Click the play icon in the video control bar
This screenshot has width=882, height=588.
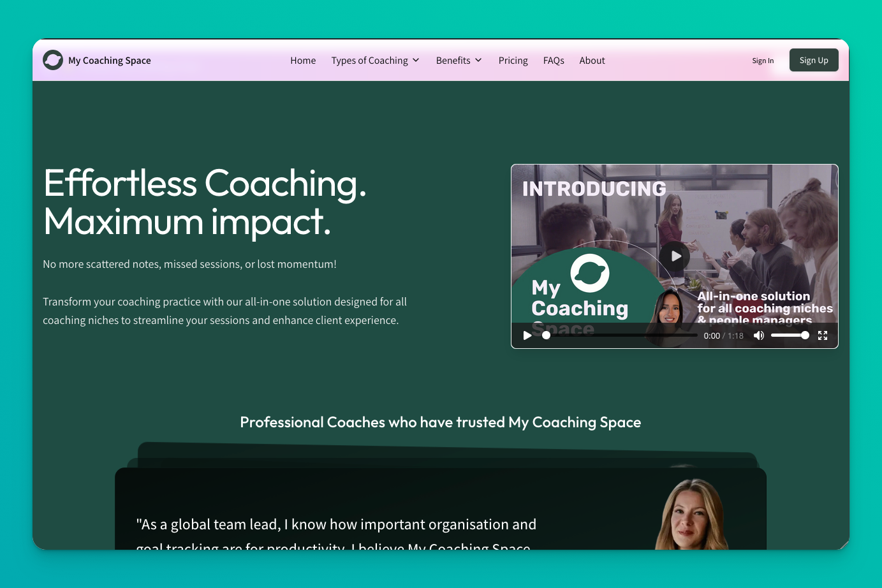pyautogui.click(x=527, y=335)
